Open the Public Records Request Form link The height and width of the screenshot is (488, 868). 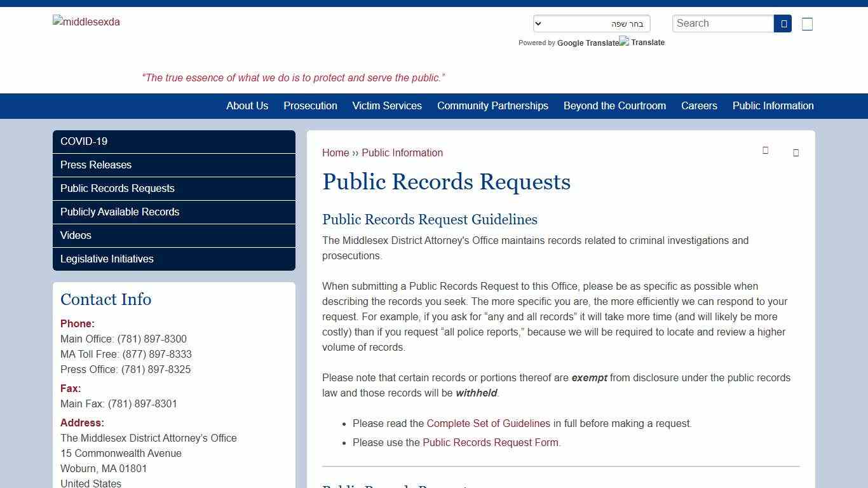click(490, 442)
